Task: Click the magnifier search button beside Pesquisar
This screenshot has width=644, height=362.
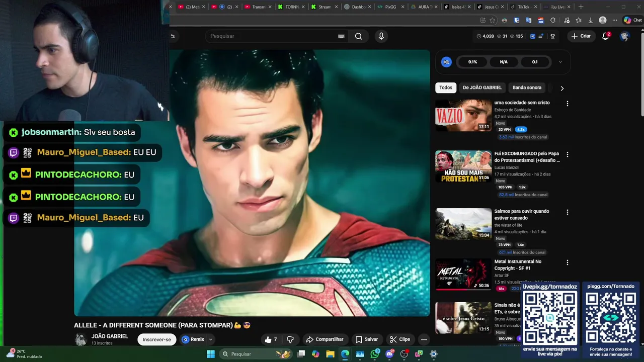Action: (358, 36)
